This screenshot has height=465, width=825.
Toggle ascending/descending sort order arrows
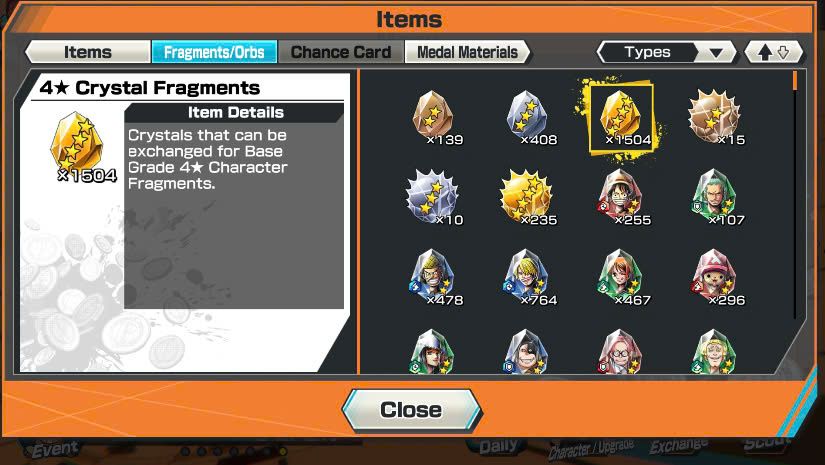point(773,53)
